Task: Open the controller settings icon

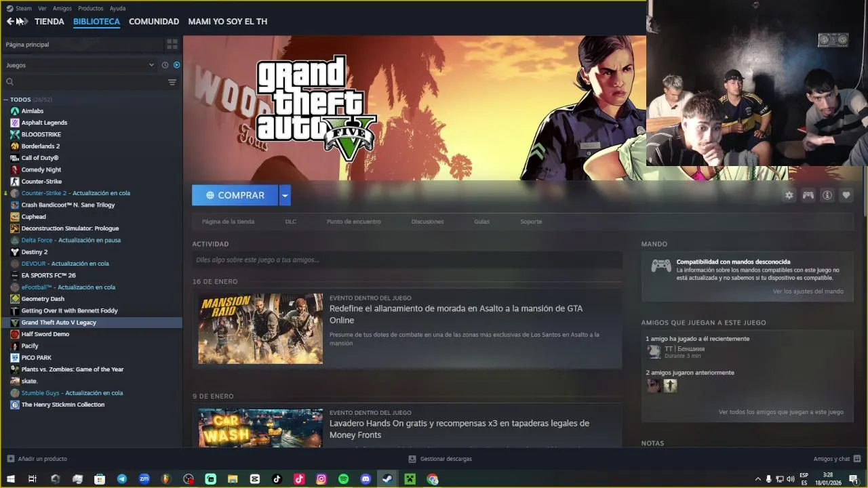Action: click(x=808, y=195)
